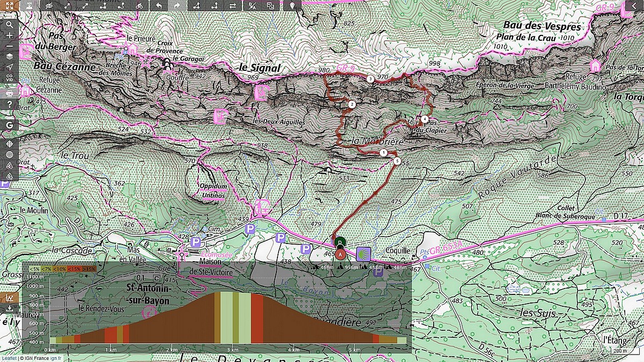Click the geolocation arrow icon

[x=10, y=67]
